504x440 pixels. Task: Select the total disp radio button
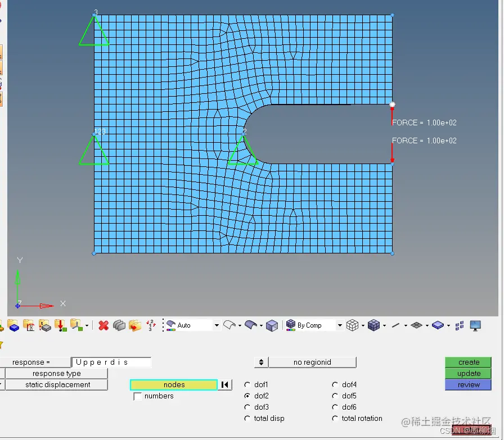coord(247,419)
